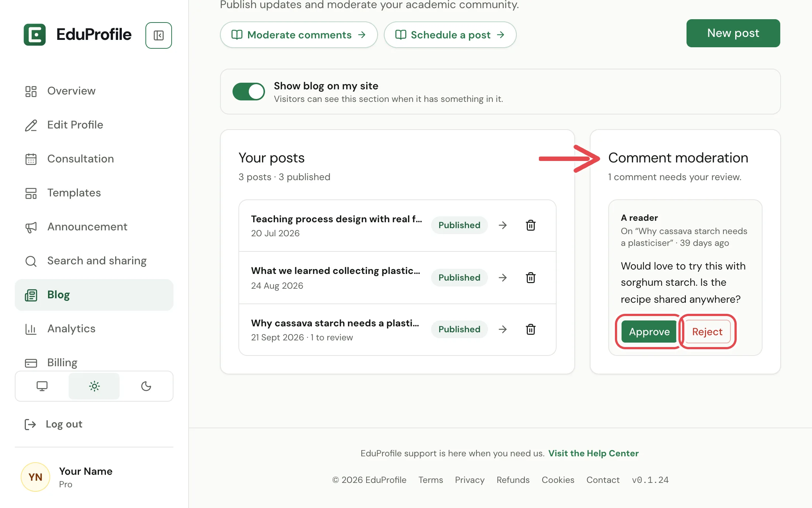Go to Consultation page
The image size is (812, 508).
coord(94,159)
